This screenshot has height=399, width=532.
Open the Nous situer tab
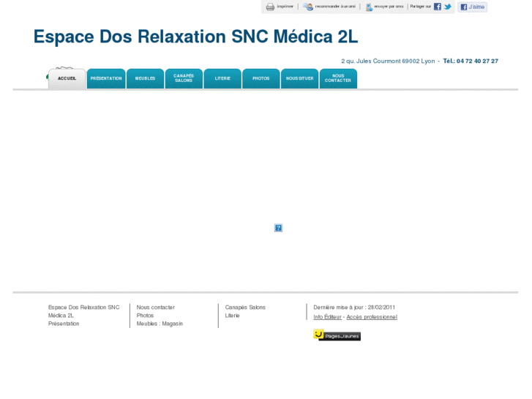click(299, 78)
